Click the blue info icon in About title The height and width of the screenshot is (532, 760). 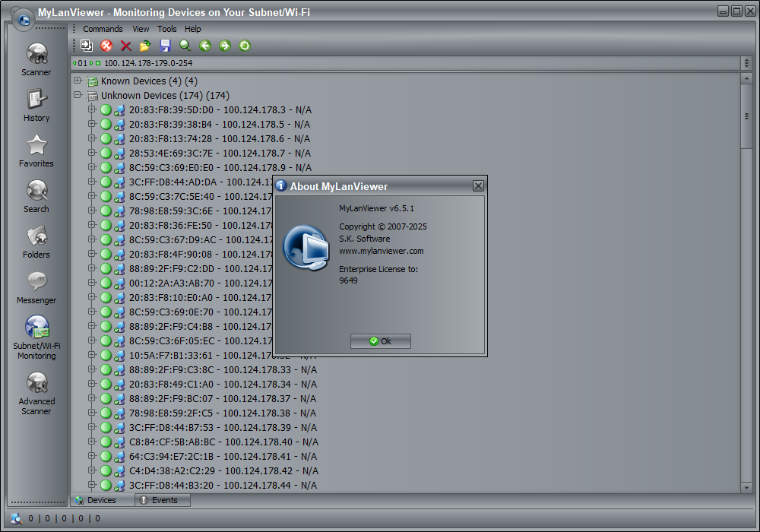tap(281, 185)
